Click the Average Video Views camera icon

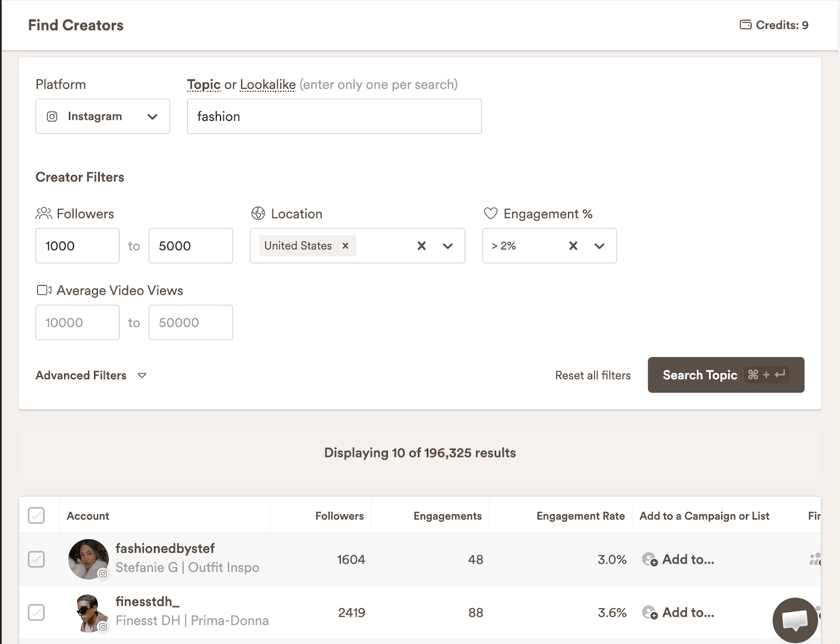coord(44,290)
